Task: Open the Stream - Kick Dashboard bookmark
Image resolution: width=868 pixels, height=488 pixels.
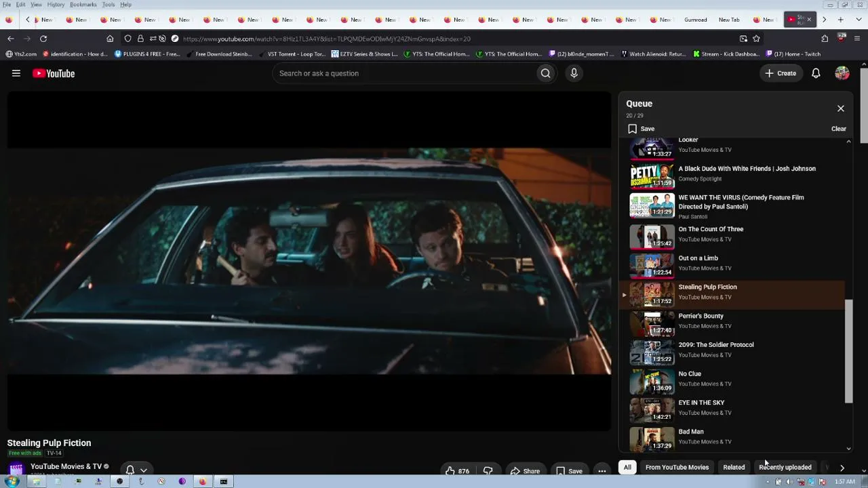Action: coord(726,54)
